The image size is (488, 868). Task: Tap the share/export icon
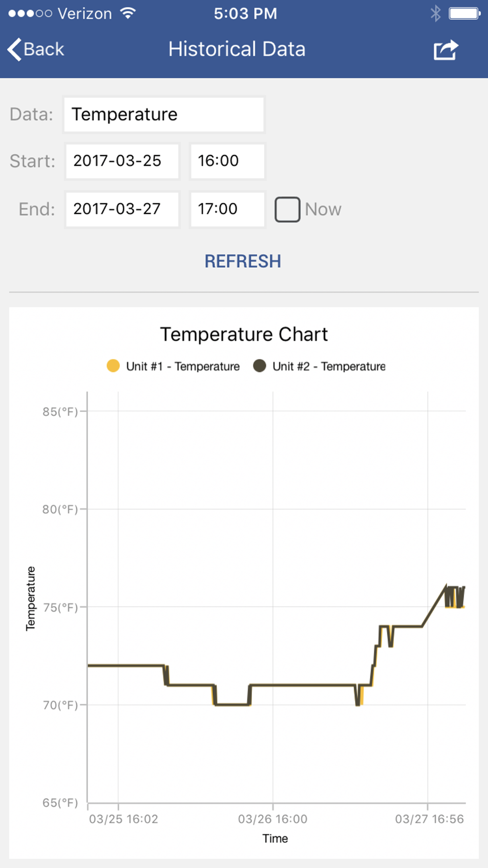[446, 50]
